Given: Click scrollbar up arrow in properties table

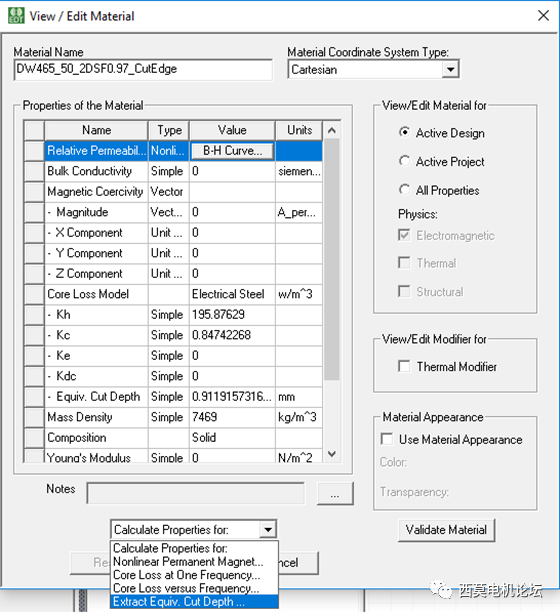Looking at the screenshot, I should coord(332,130).
